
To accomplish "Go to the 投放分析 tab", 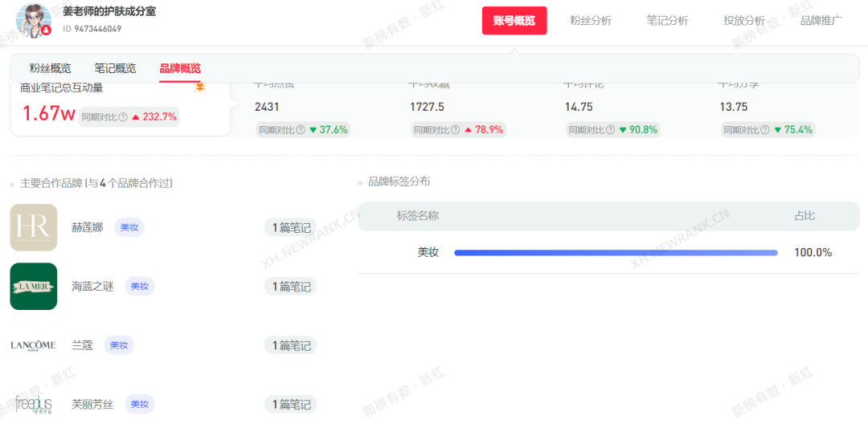I will tap(743, 21).
